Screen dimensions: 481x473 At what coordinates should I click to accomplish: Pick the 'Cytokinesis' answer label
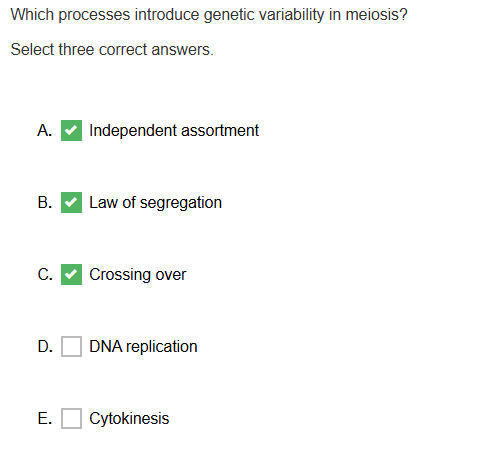pyautogui.click(x=129, y=419)
